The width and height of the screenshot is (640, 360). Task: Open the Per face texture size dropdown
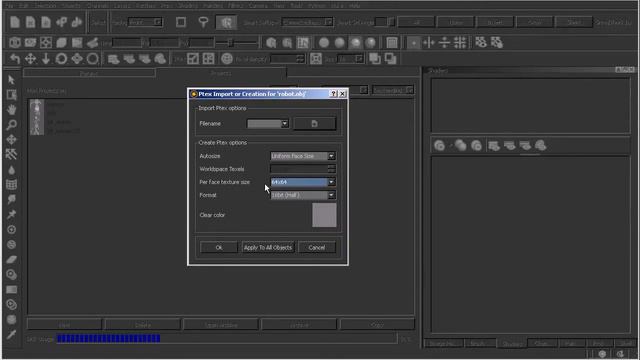click(x=303, y=182)
